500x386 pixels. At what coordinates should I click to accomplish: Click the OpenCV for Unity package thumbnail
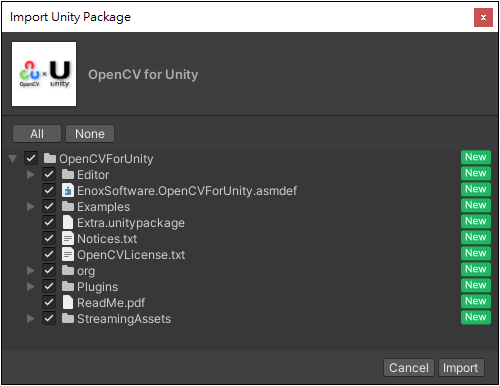[44, 74]
